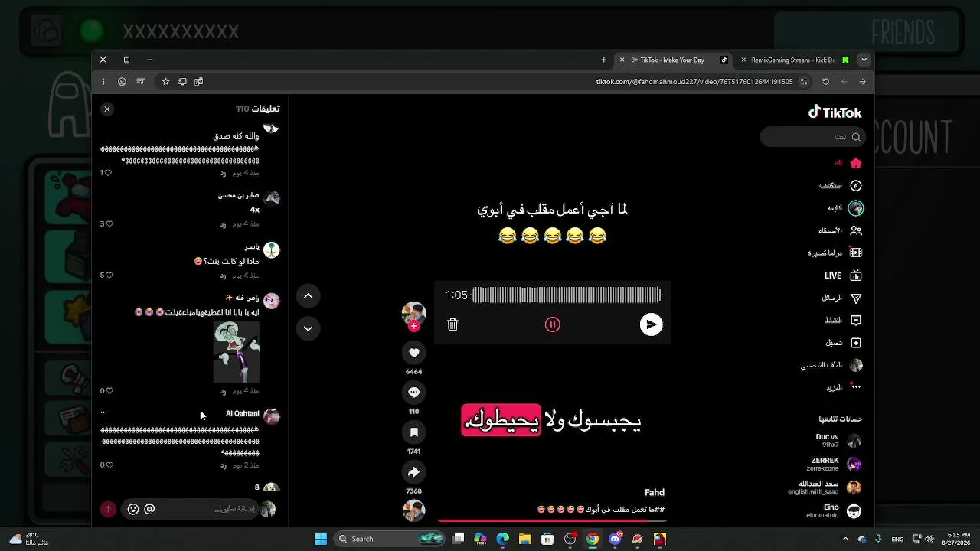The height and width of the screenshot is (551, 980).
Task: Seek the video using the red progress bar
Action: (x=552, y=521)
